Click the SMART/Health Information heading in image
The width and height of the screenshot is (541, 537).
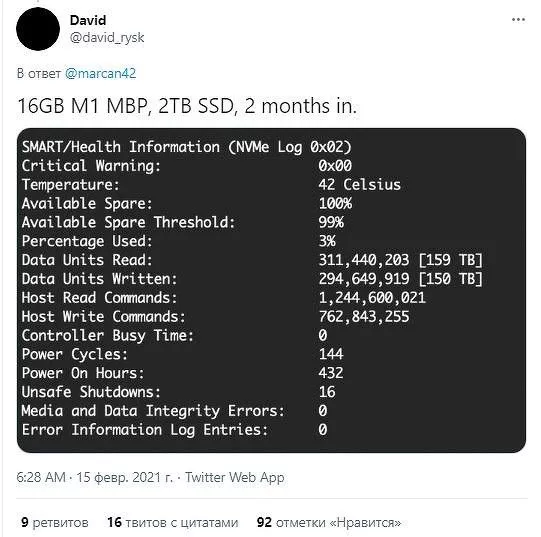coord(186,147)
